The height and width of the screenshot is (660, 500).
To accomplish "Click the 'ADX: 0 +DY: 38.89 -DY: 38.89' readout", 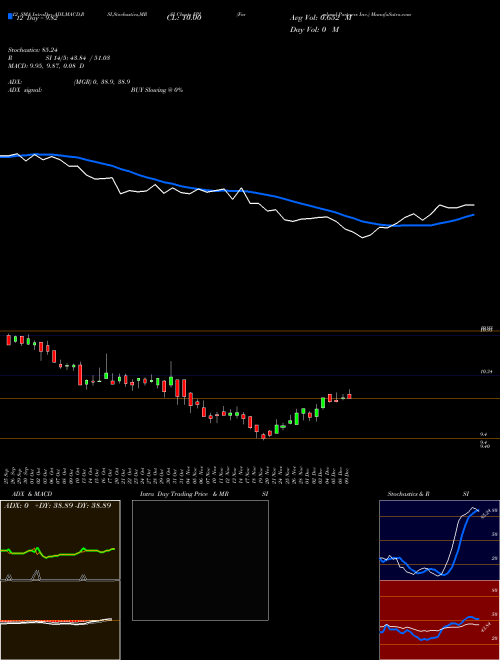I will point(58,505).
